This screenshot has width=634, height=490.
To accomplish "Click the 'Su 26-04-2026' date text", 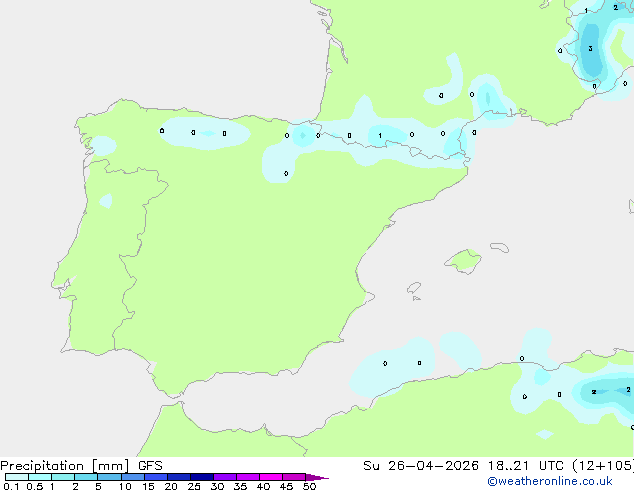I will 421,466.
